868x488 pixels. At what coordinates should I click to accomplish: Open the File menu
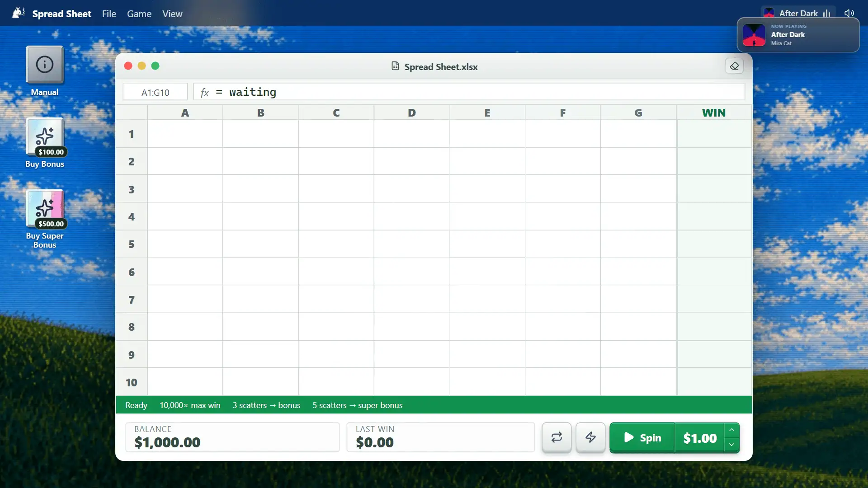(x=109, y=14)
